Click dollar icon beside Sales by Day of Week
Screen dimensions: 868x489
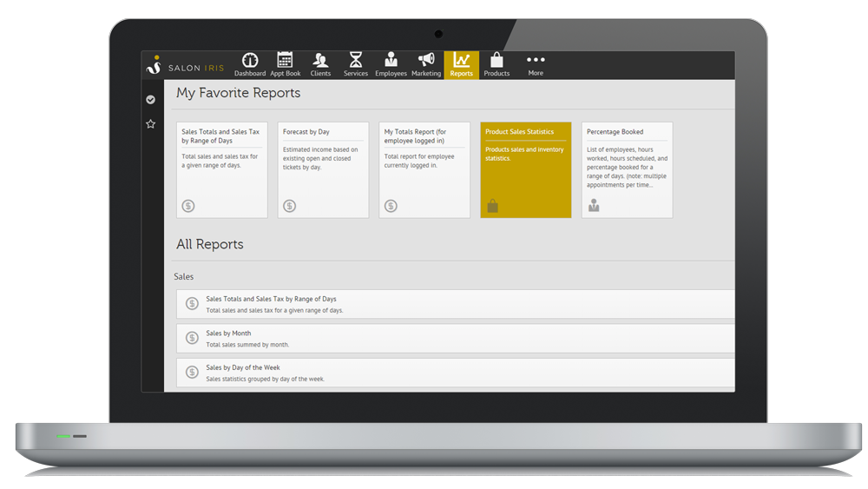coord(192,372)
